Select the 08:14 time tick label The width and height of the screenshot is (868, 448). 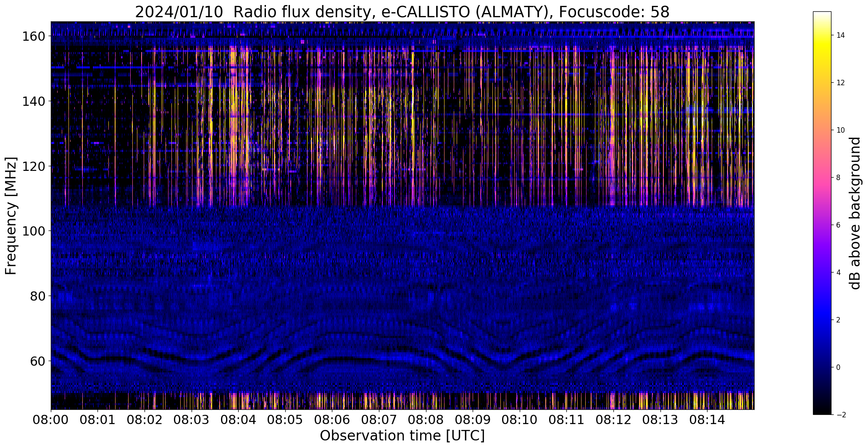coord(707,419)
